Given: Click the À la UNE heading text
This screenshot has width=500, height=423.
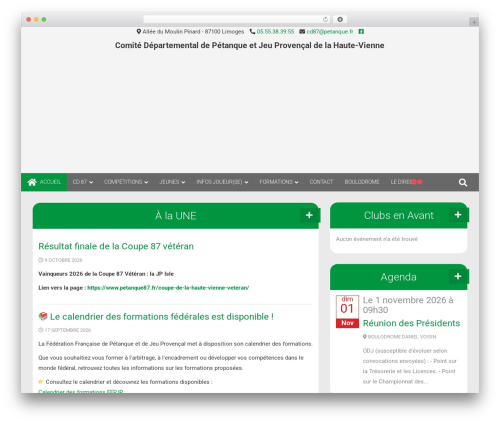Looking at the screenshot, I should (x=176, y=216).
